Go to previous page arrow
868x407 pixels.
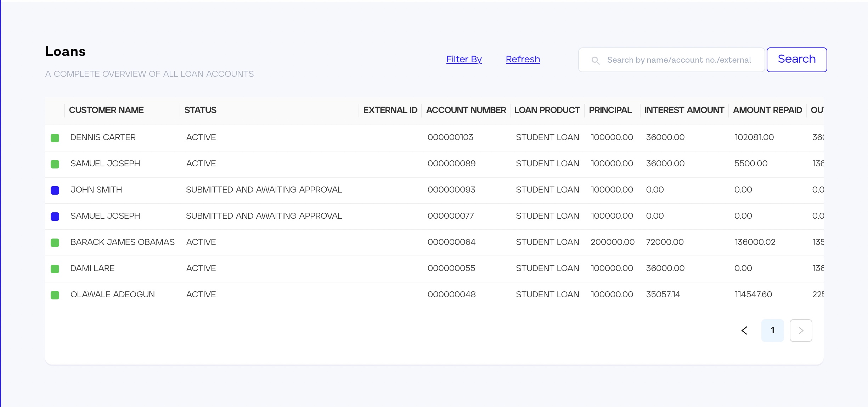[744, 331]
